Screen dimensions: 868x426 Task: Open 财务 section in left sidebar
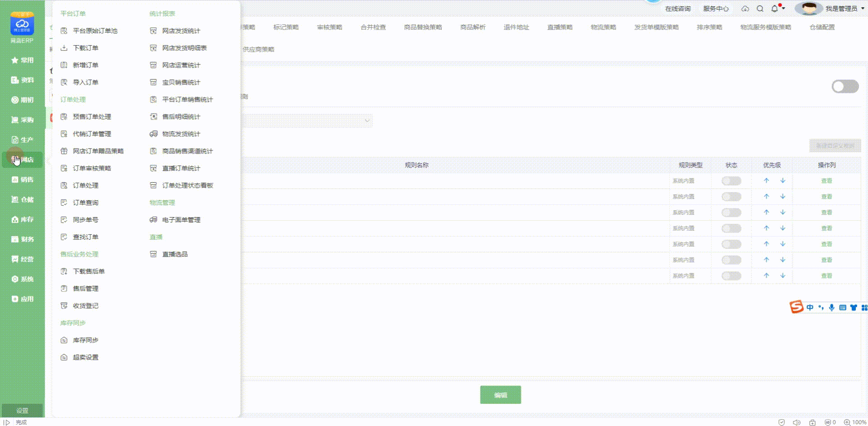[22, 239]
